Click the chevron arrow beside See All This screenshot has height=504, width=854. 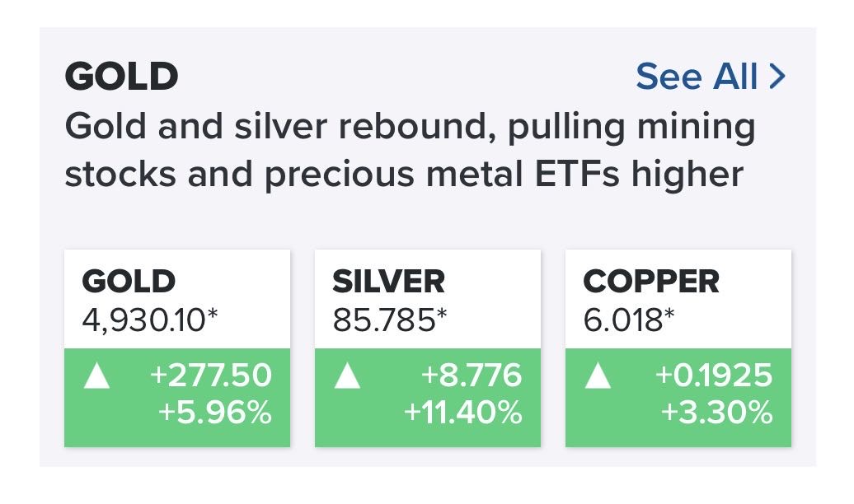777,77
